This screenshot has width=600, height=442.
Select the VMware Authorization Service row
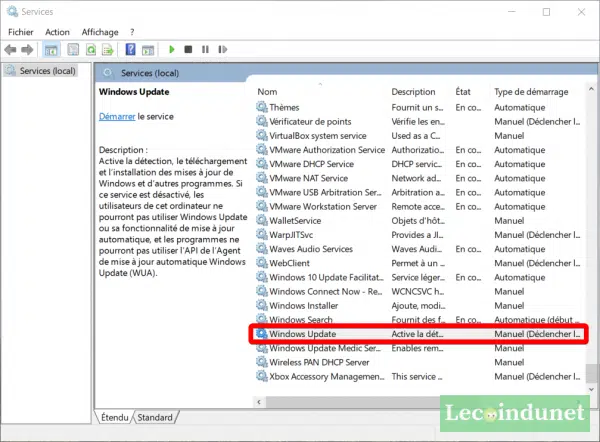pyautogui.click(x=327, y=150)
